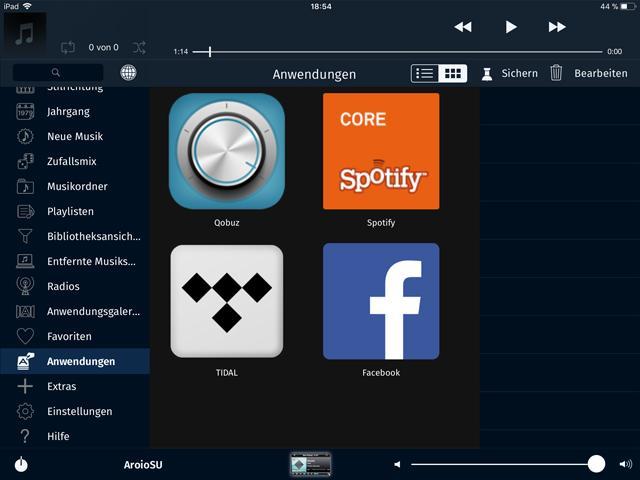Select the AroioSU player name
Screen dimensions: 640x480
pos(143,465)
